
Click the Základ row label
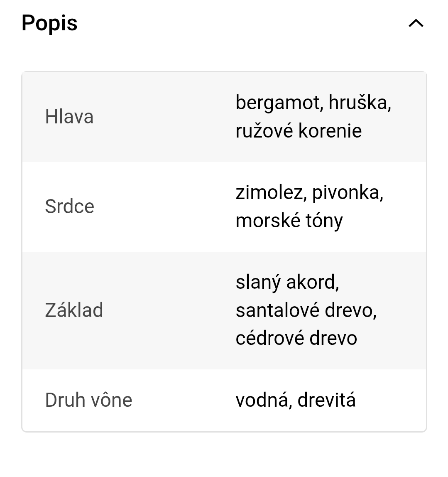(74, 310)
